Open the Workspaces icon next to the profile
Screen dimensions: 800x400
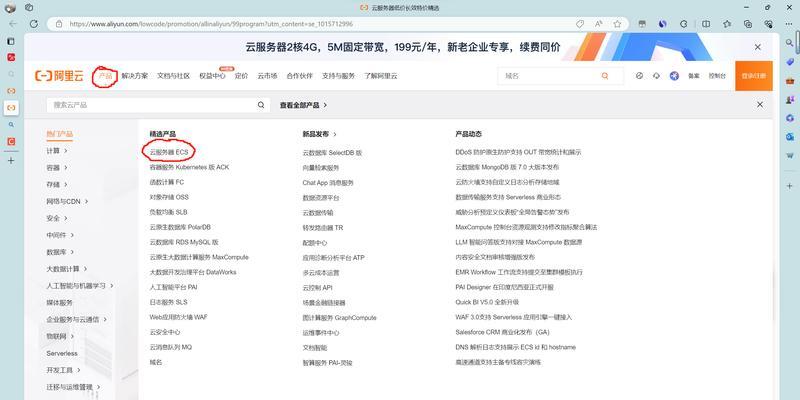tap(29, 8)
